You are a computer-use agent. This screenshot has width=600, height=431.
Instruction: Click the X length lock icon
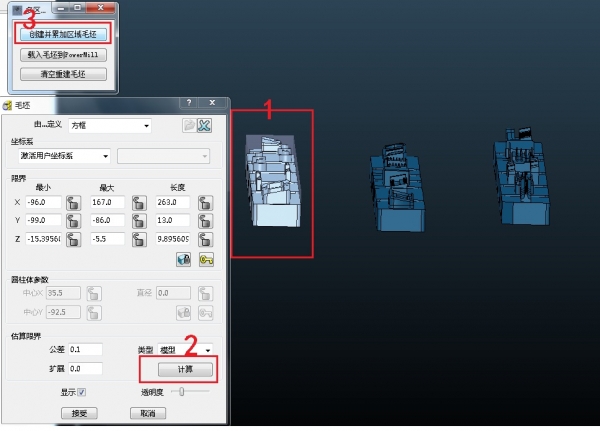(x=205, y=203)
